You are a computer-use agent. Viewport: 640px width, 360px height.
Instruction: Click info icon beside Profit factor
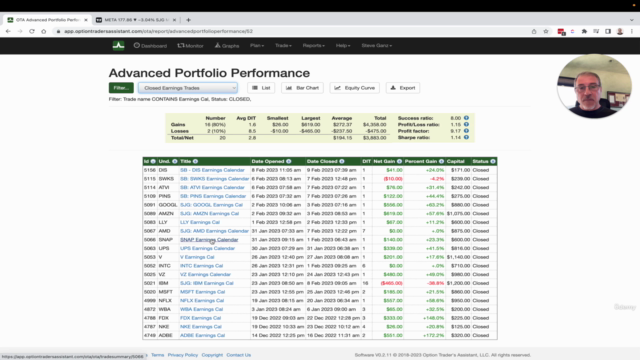(x=466, y=131)
